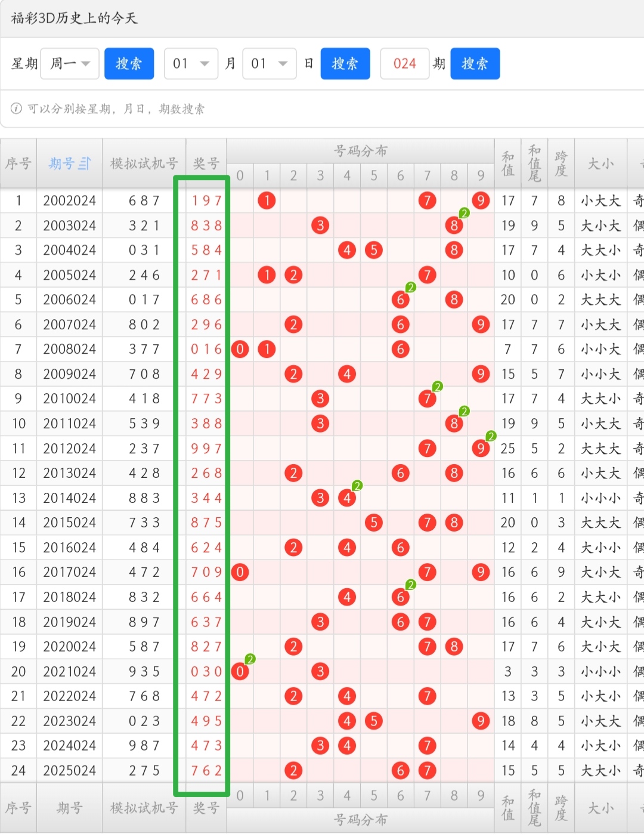Click red ball 1 in row 2002024

tap(267, 200)
